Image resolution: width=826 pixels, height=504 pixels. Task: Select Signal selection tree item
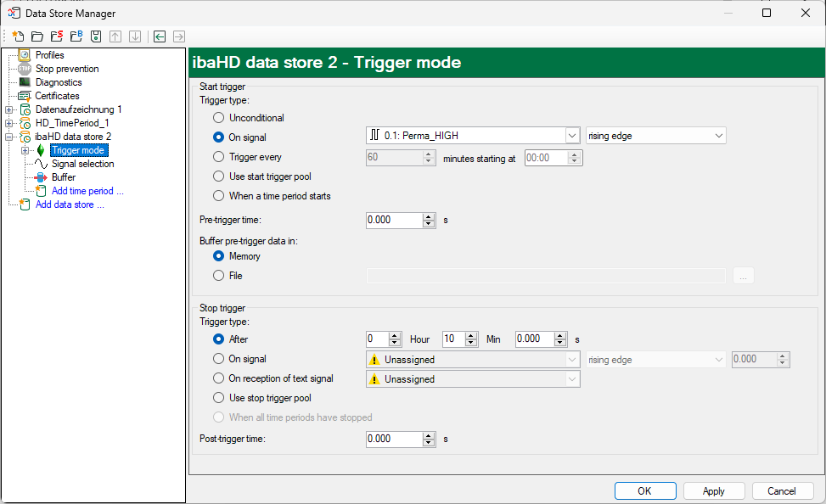[x=82, y=164]
